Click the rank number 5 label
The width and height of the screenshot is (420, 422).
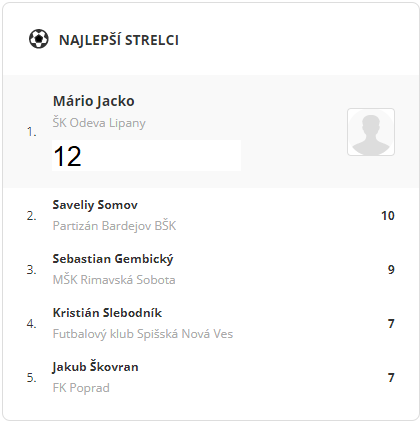tap(32, 378)
